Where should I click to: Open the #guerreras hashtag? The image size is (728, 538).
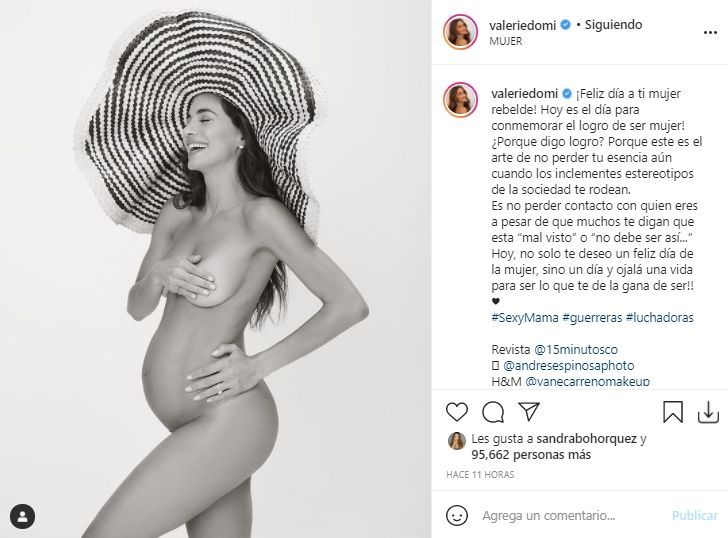pyautogui.click(x=592, y=318)
